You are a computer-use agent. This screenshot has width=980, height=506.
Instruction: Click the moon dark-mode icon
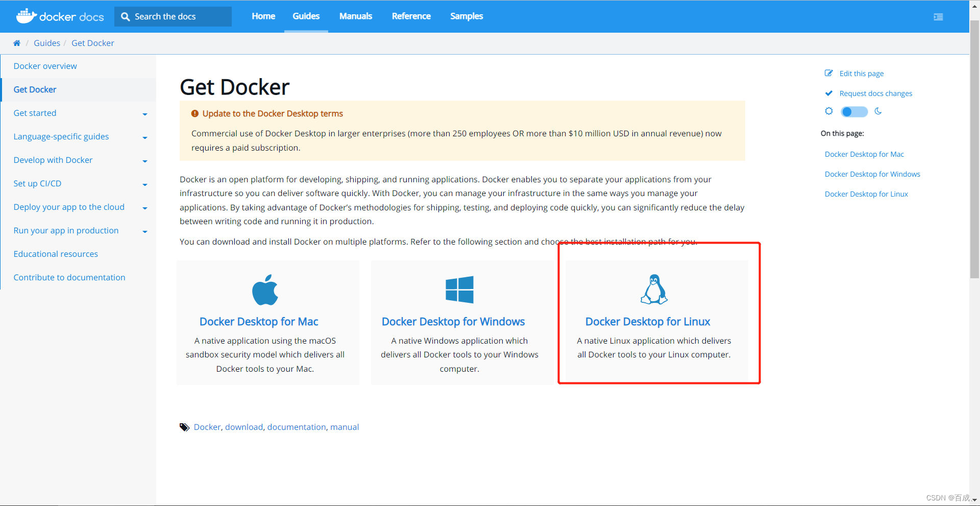click(878, 111)
